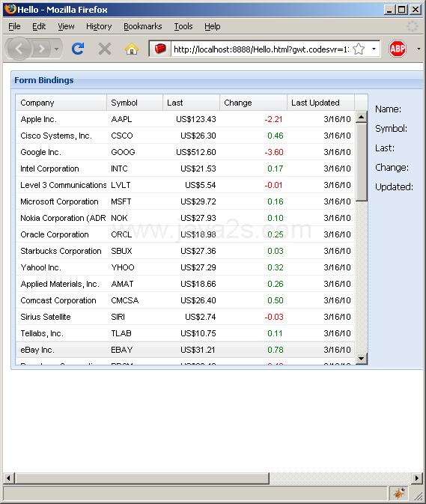Click the page horizontal scrollbar thumb
Screen dimensions: 426x504
coord(142,478)
